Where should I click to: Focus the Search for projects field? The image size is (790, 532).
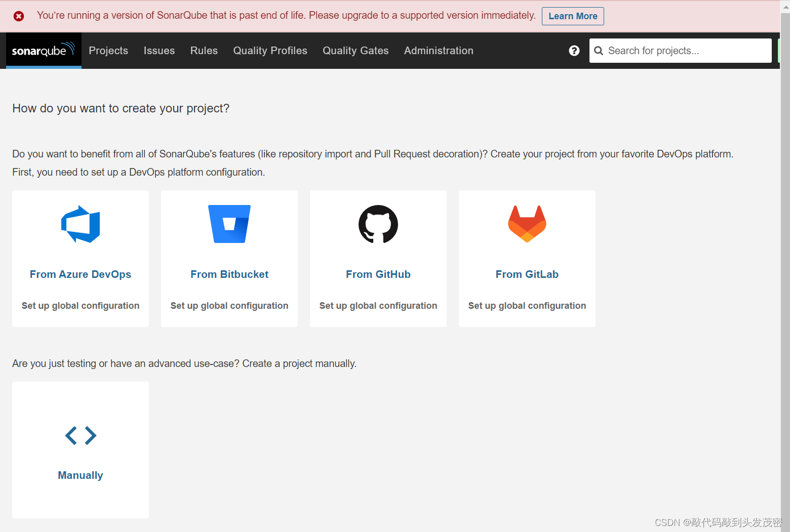[x=680, y=51]
